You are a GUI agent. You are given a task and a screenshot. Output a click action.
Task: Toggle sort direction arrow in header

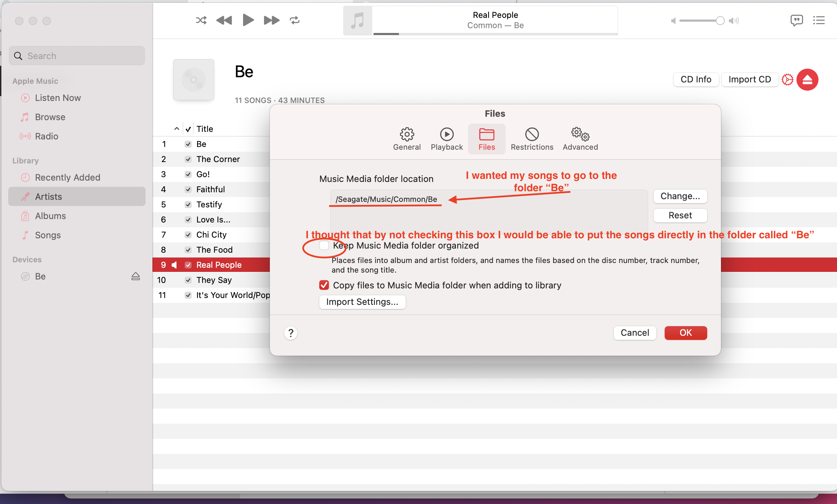pos(176,129)
